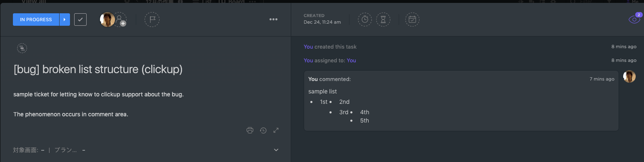Click the commenter avatar beside the comment
This screenshot has width=644, height=162.
point(629,76)
